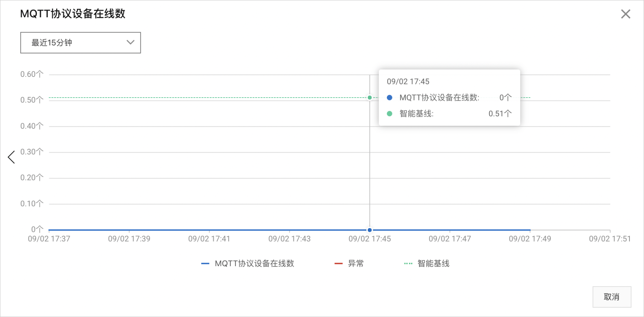Toggle the MQTT协议设备在线数 legend series

(247, 264)
